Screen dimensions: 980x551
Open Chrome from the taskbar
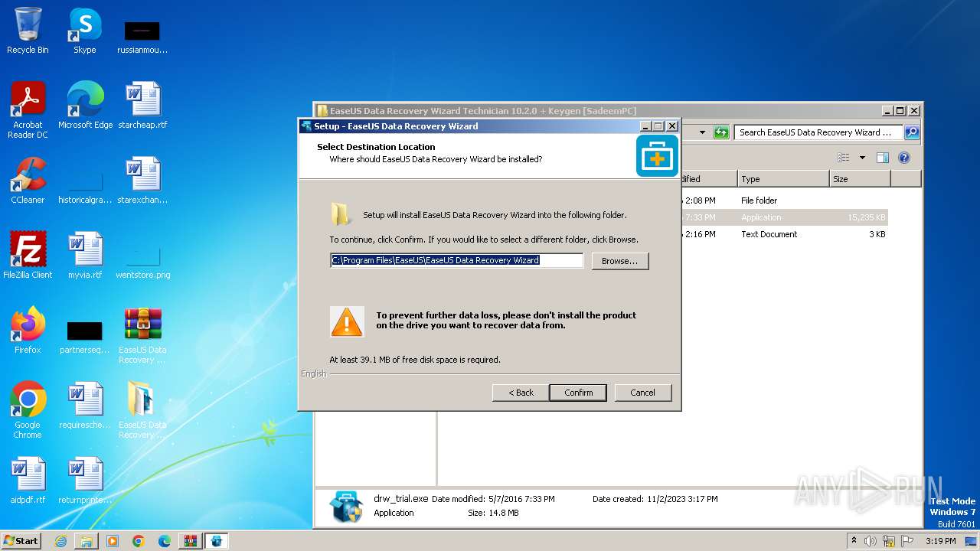pos(139,541)
